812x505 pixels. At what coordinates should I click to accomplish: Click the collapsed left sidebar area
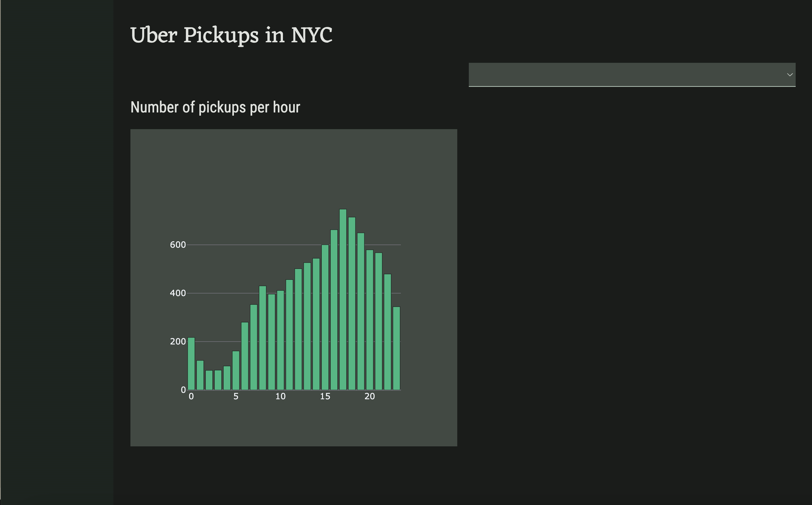pos(57,234)
